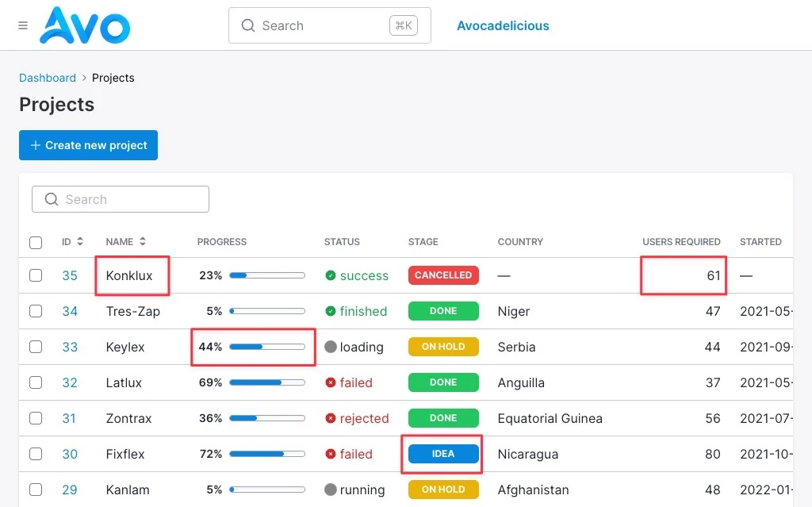This screenshot has width=812, height=507.
Task: Focus the Projects table search field
Action: (x=121, y=199)
